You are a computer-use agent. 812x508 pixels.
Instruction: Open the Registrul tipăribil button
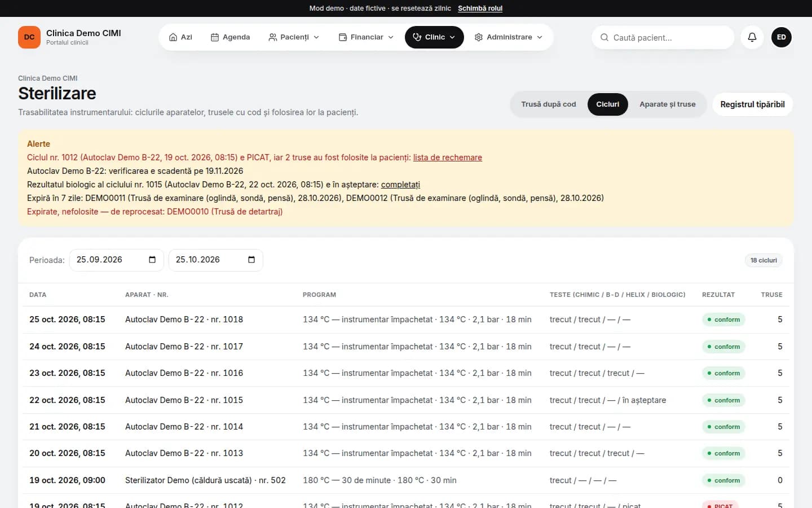tap(753, 104)
